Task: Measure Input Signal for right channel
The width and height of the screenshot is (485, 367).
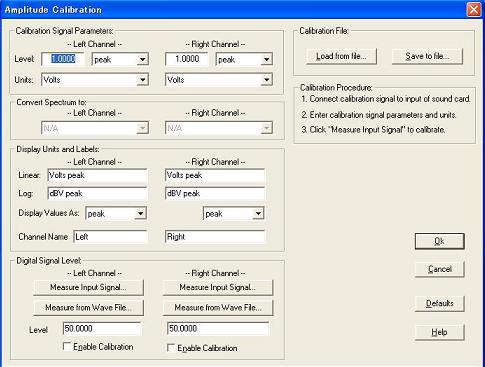Action: [x=218, y=287]
